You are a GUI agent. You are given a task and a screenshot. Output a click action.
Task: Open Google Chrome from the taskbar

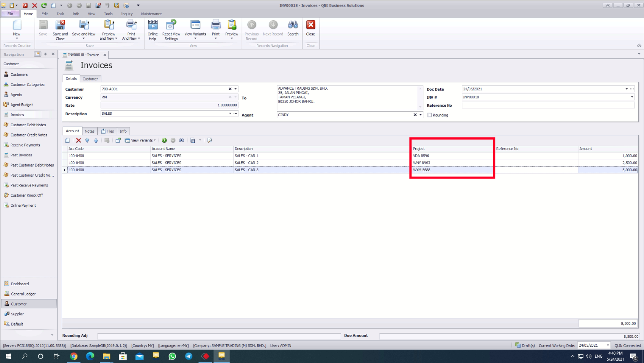(x=74, y=356)
